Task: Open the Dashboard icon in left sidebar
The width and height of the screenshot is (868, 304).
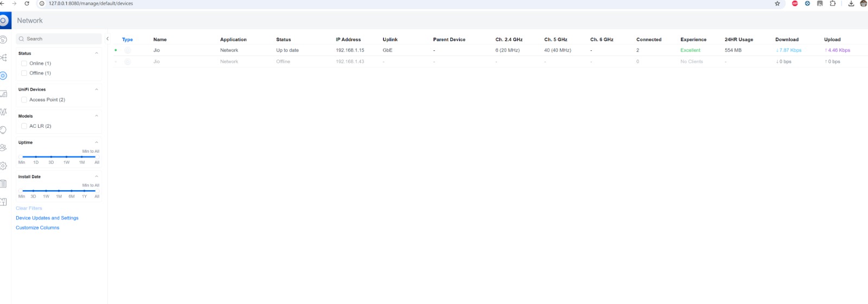Action: tap(3, 40)
